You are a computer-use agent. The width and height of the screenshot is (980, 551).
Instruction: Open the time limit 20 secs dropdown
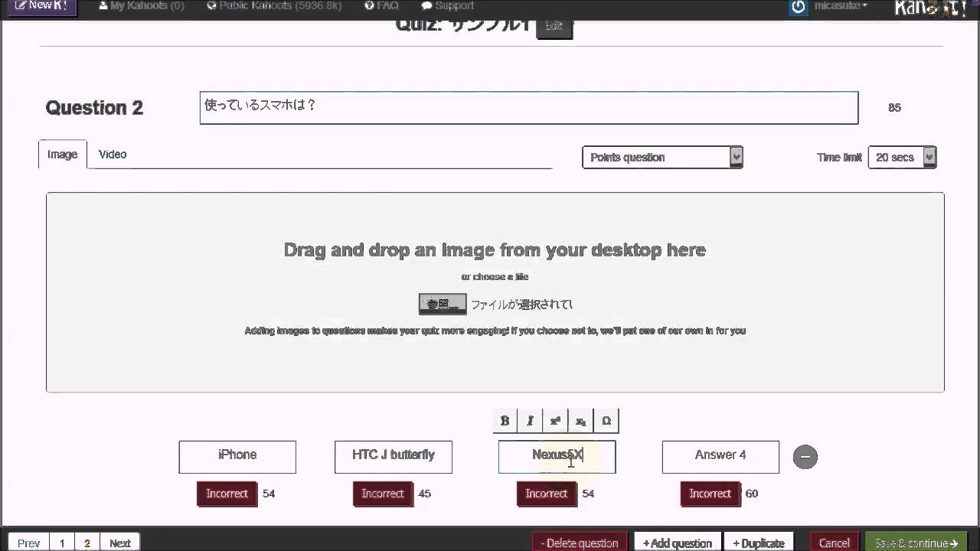click(902, 157)
